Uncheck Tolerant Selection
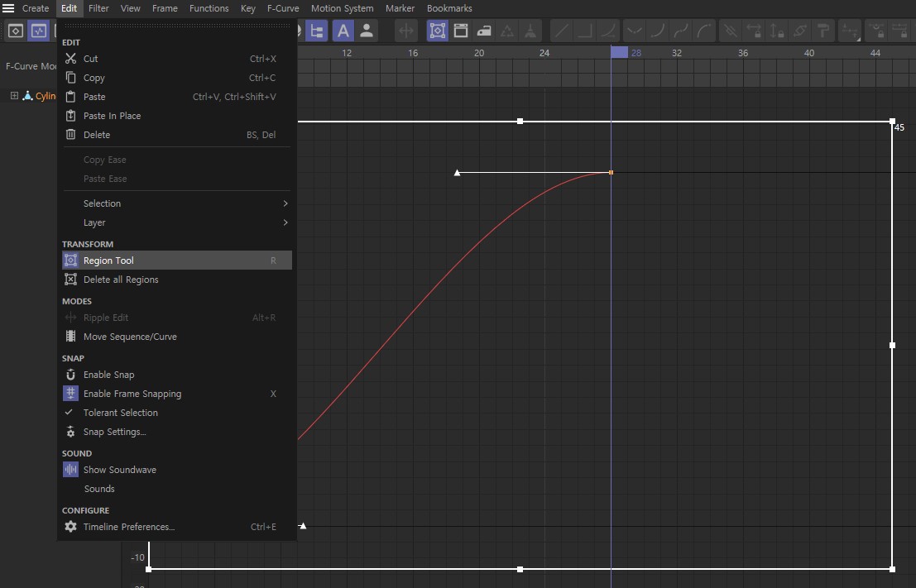Screen dimensions: 916x588 [177, 413]
